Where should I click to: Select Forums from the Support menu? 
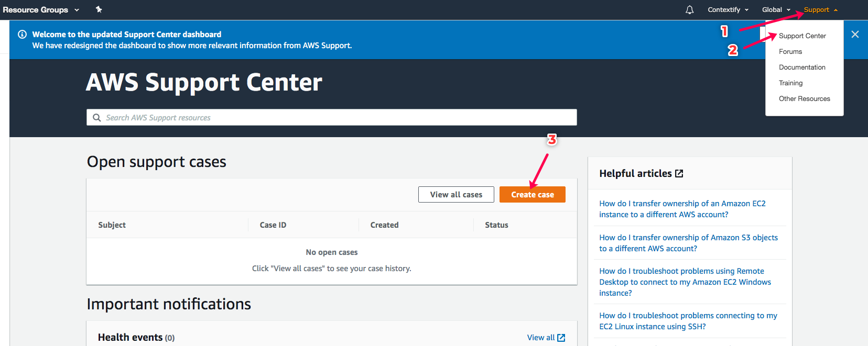(790, 52)
